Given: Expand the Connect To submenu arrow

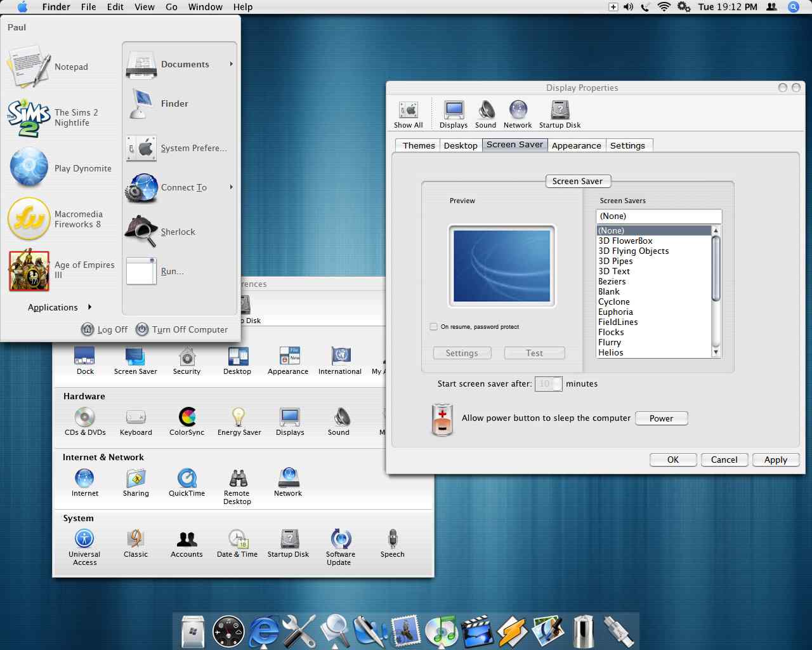Looking at the screenshot, I should (x=231, y=187).
